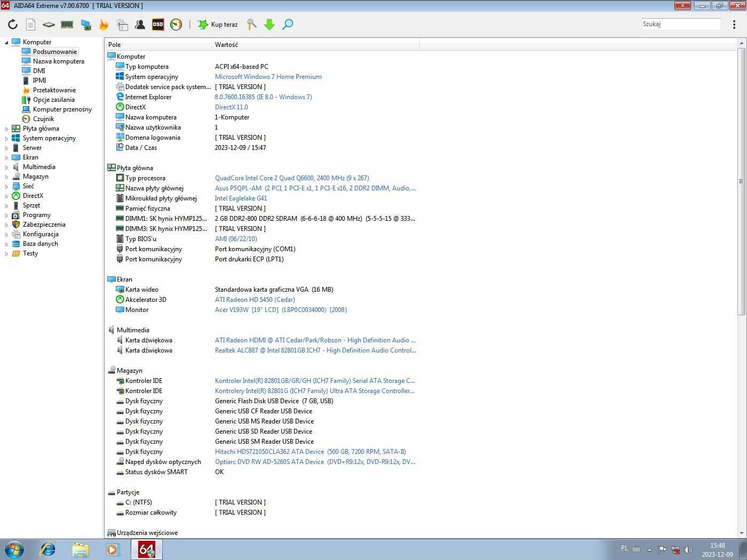The image size is (747, 560).
Task: Click the gauge sensor toolbar icon
Action: [176, 25]
